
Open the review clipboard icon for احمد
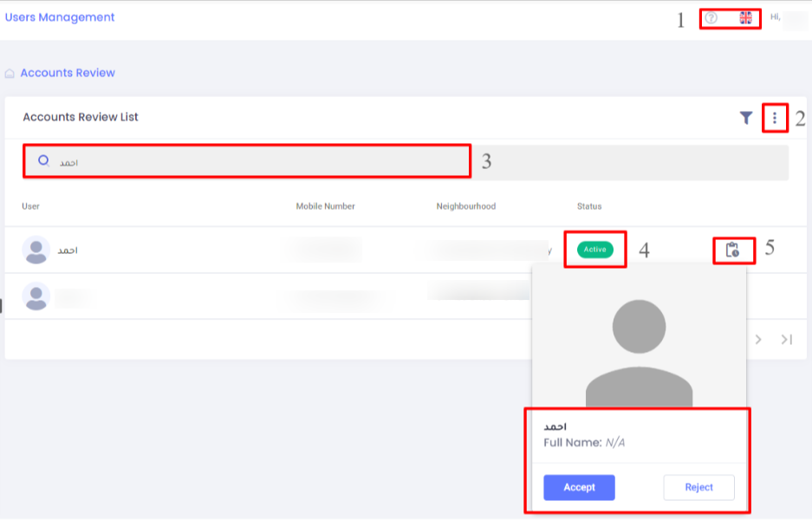732,250
